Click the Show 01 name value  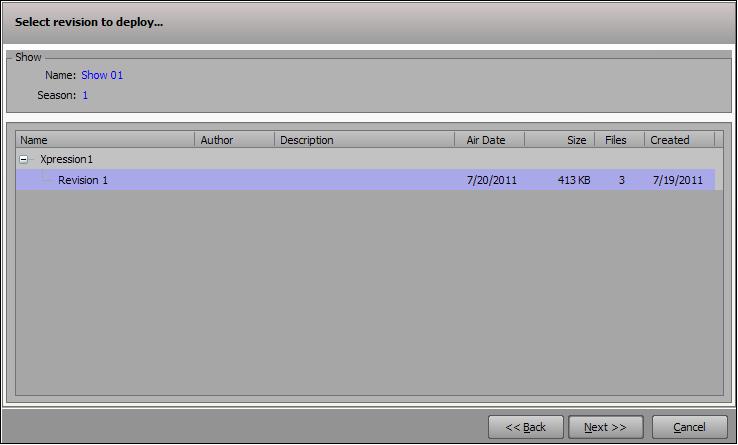pyautogui.click(x=102, y=75)
